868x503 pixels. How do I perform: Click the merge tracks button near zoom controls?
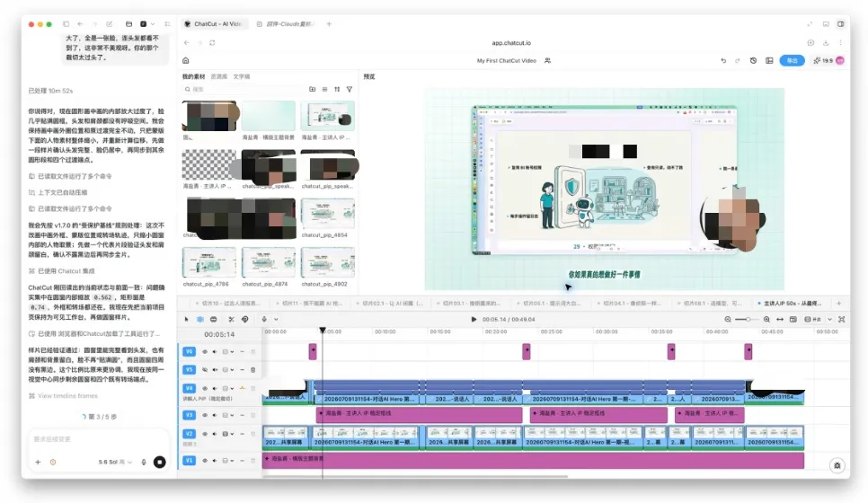click(x=812, y=319)
